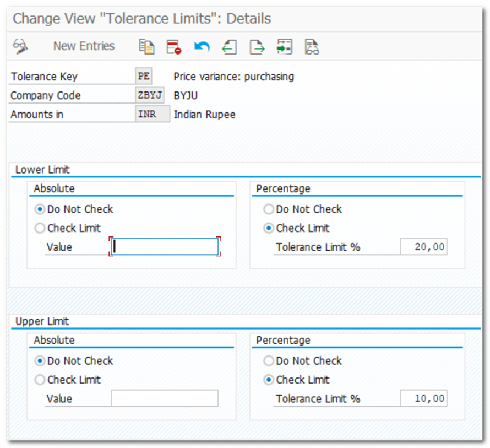Open New Entries in toolbar
This screenshot has height=448, width=490.
click(84, 46)
